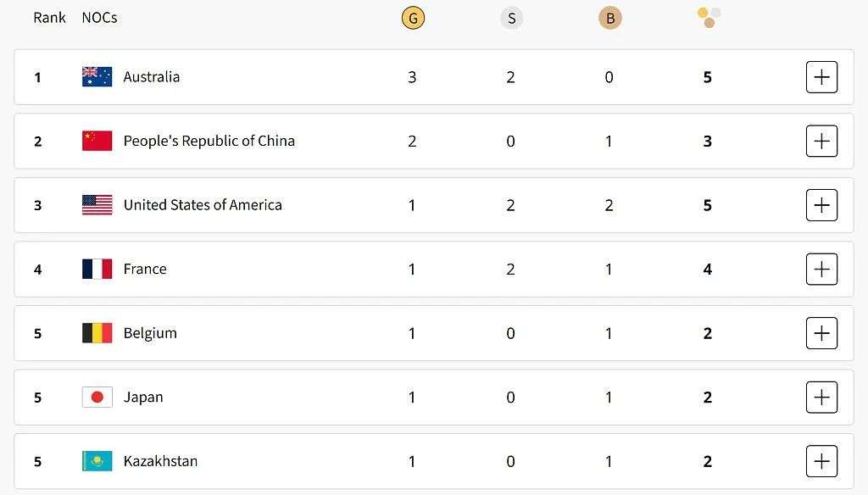Expand the France medal details
Image resolution: width=868 pixels, height=495 pixels.
click(821, 270)
